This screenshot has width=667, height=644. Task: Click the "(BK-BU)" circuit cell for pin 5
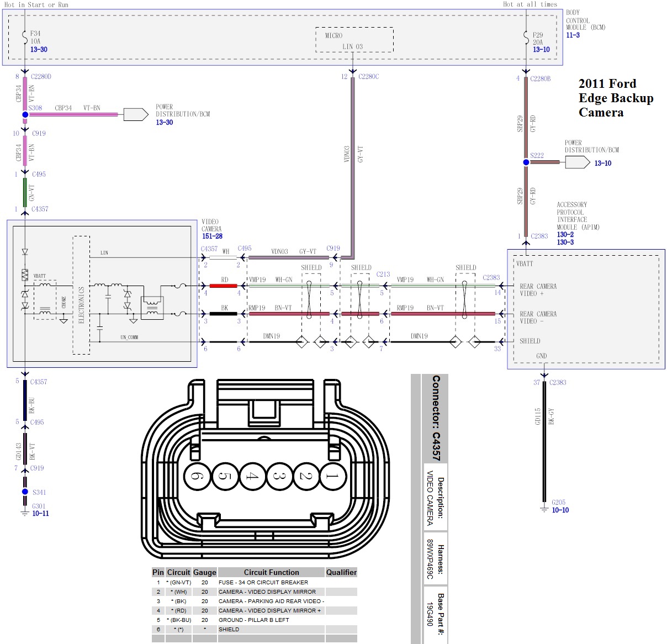tap(179, 620)
